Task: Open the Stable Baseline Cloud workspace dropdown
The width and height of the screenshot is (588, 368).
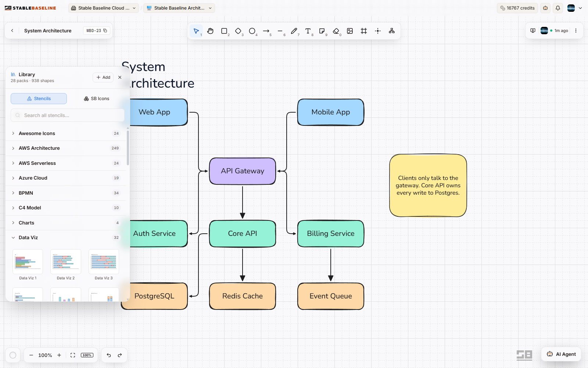Action: click(104, 8)
